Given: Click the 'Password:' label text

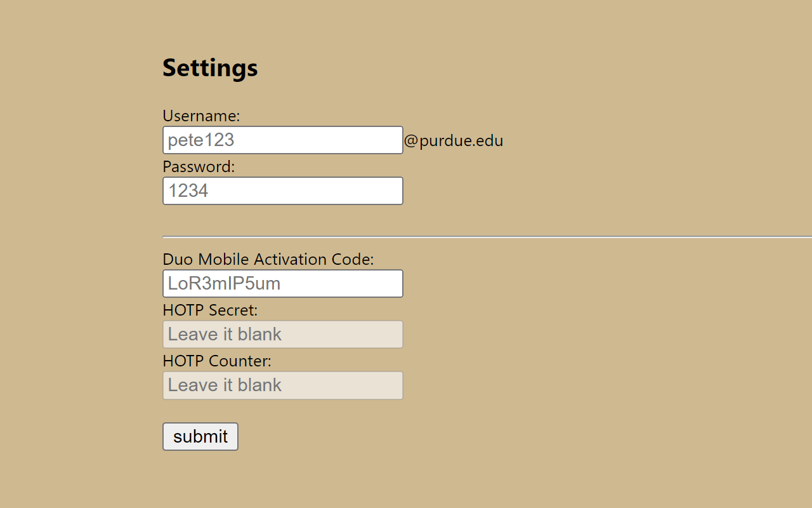Looking at the screenshot, I should tap(199, 167).
